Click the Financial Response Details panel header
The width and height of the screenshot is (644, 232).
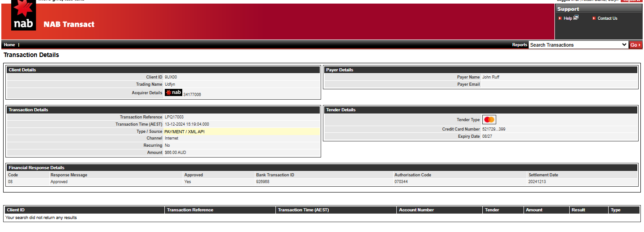[x=322, y=168]
